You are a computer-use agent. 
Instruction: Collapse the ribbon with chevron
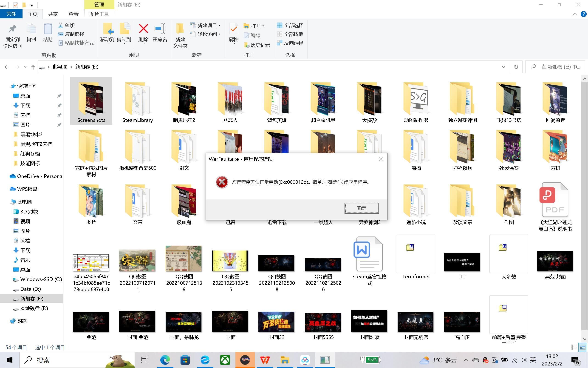click(575, 14)
